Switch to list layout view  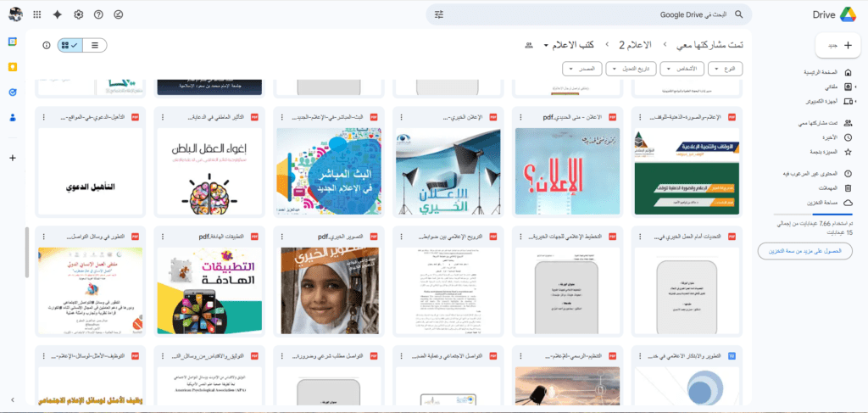pos(95,45)
